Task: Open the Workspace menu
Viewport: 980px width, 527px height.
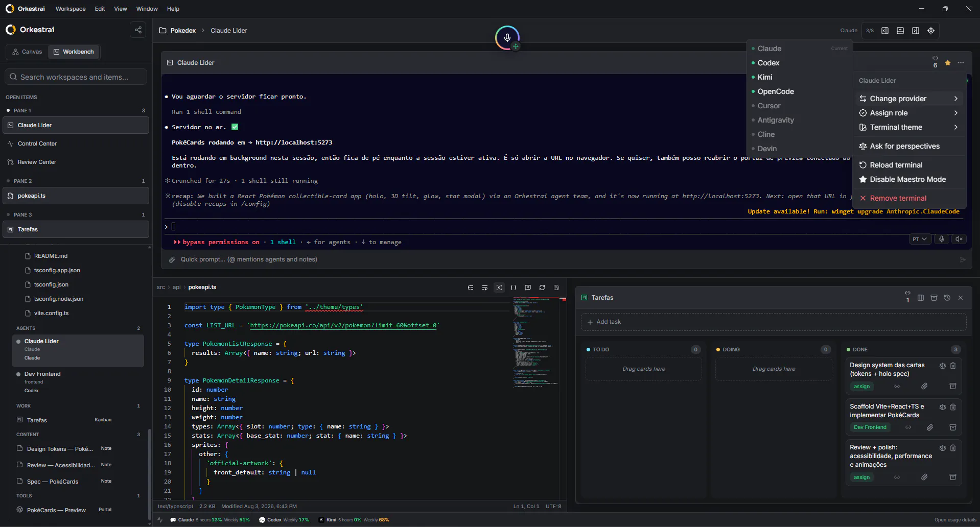Action: pos(71,9)
